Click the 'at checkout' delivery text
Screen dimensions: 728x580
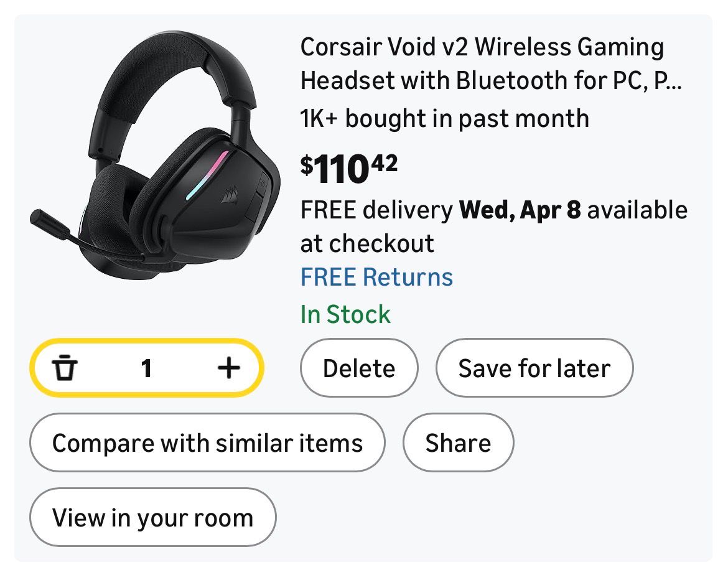pyautogui.click(x=367, y=243)
